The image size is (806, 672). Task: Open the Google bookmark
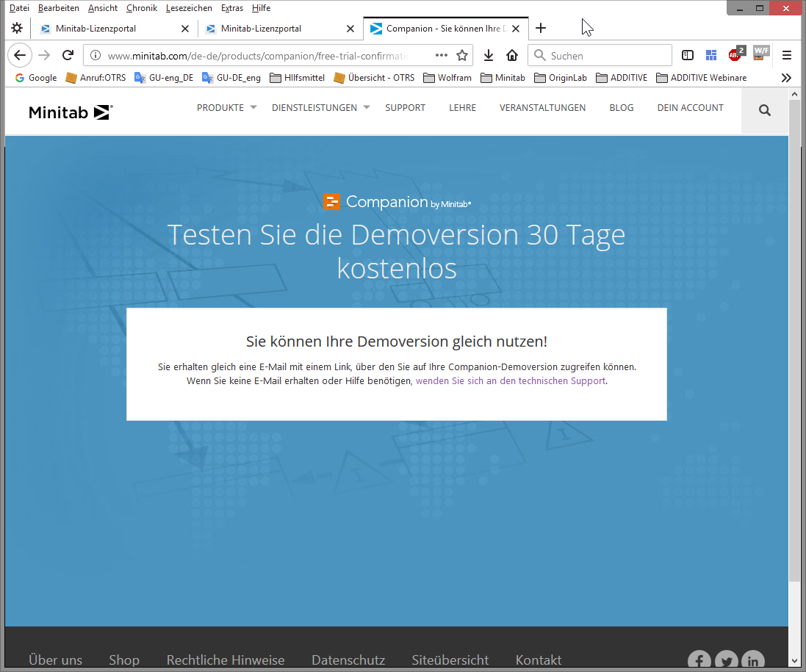tap(36, 78)
